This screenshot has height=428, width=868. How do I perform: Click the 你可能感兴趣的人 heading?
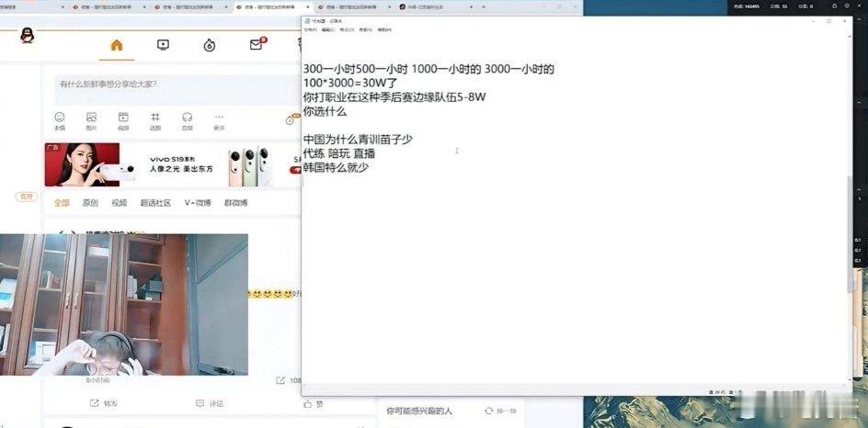click(x=419, y=411)
